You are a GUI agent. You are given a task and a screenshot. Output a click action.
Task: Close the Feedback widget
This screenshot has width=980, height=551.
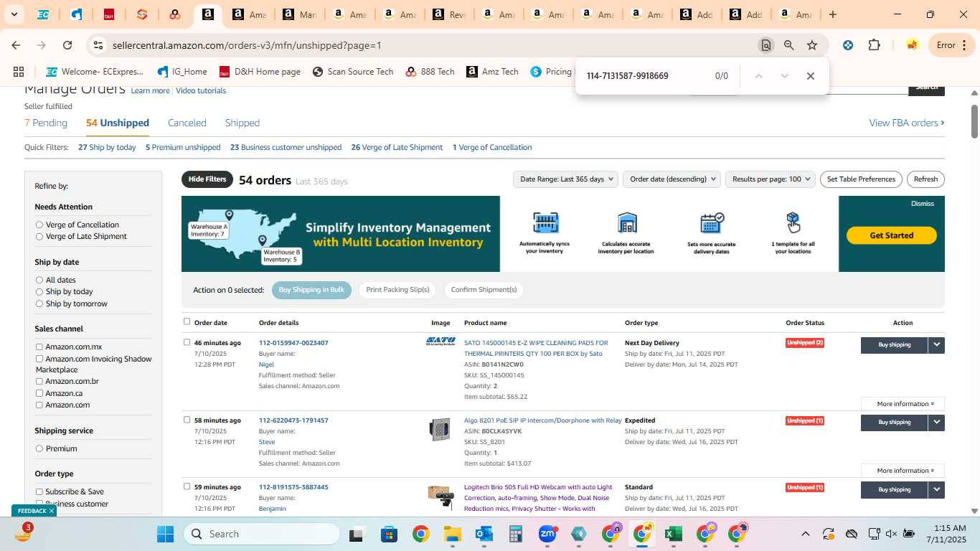click(51, 511)
